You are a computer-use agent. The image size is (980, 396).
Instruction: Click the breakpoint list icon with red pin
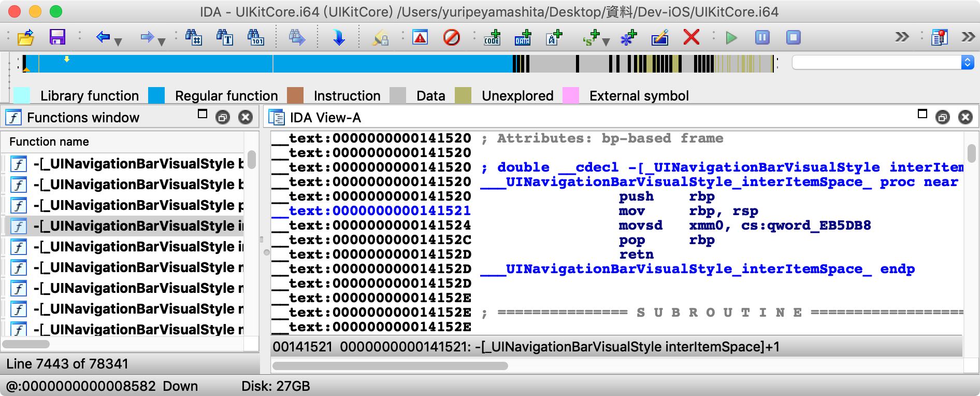tap(939, 38)
